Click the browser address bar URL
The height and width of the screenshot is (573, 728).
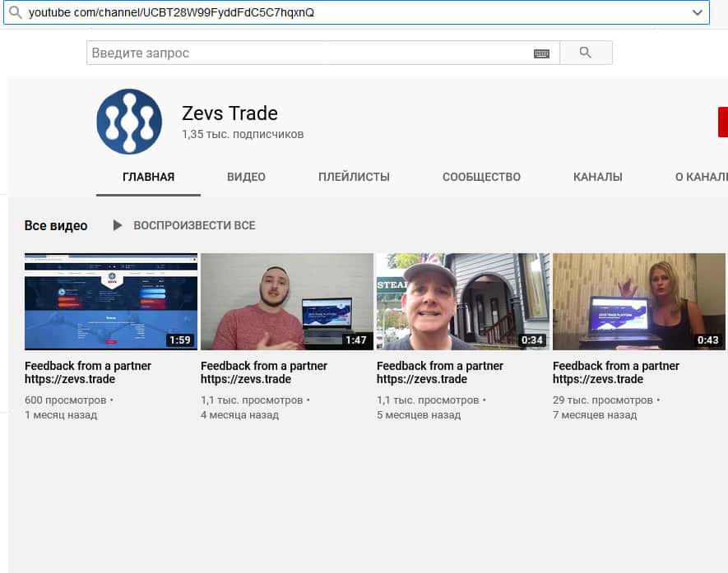(171, 12)
